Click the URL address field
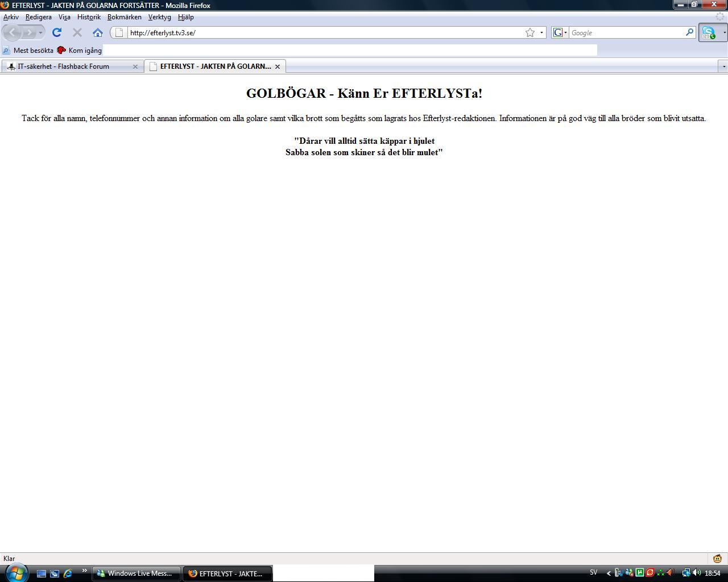 pyautogui.click(x=324, y=32)
